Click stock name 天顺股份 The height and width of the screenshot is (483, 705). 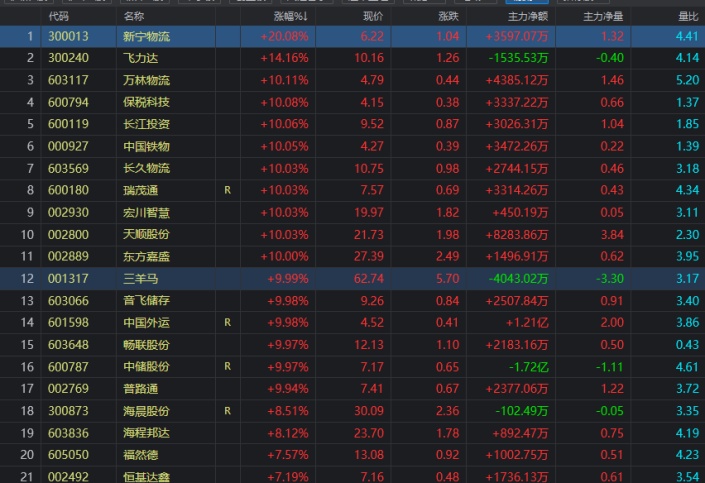pos(146,234)
